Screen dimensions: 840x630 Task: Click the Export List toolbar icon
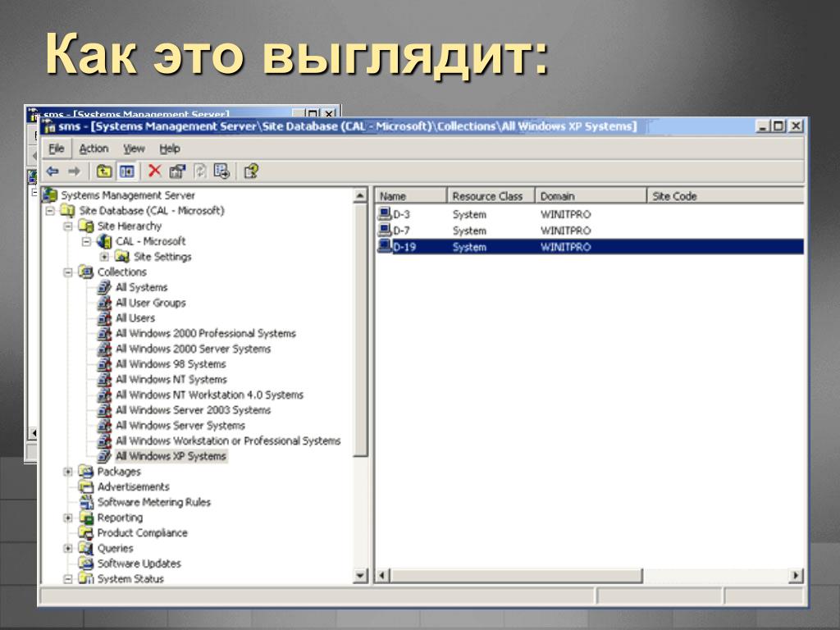(221, 171)
